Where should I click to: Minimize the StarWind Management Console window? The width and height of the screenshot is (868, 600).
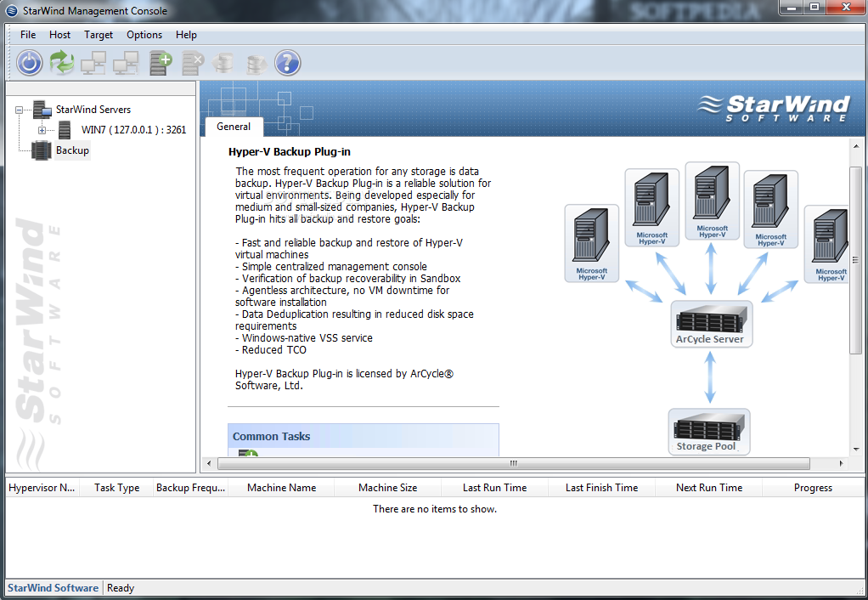pos(792,7)
